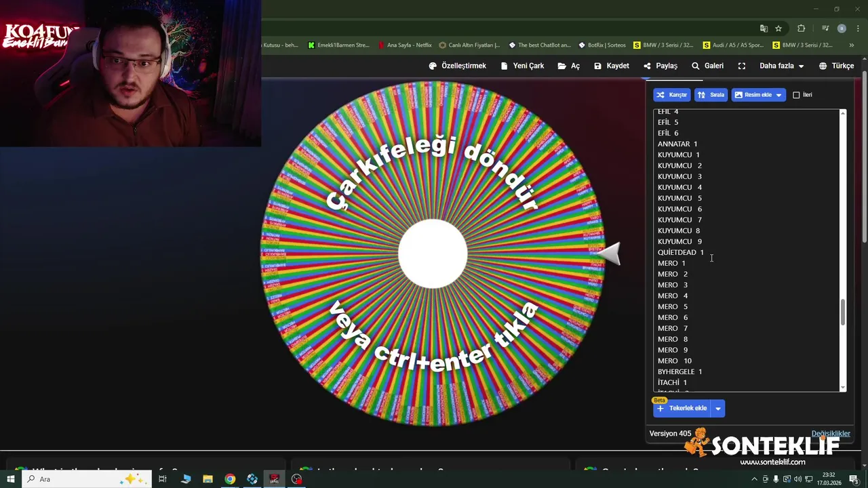Screen dimensions: 868x488
Task: Click the KUYUMCU 5 entry
Action: (x=679, y=198)
